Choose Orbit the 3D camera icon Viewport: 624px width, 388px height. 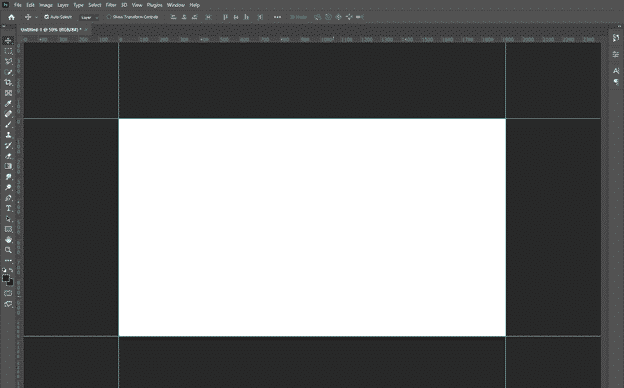coord(318,17)
